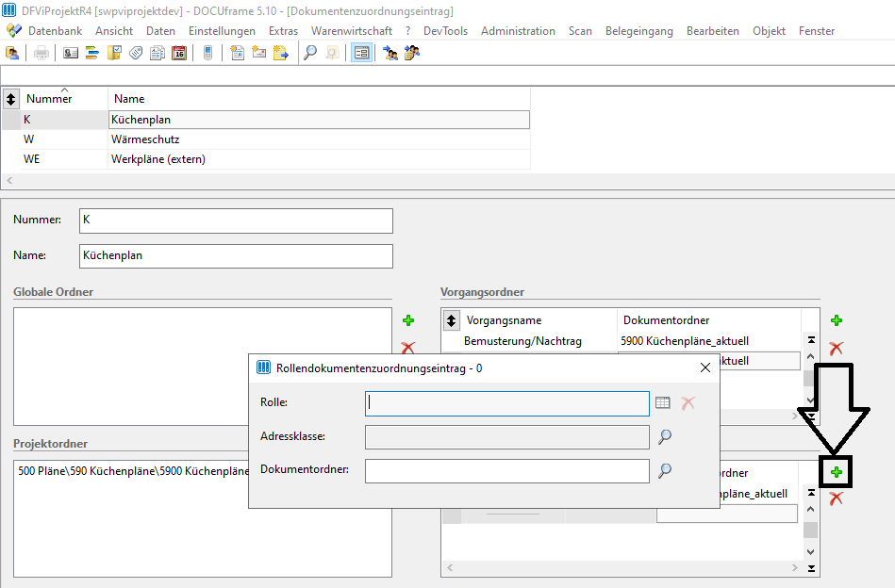Click the new note with arrow icon
Screen dimensions: 895x588
pos(281,54)
